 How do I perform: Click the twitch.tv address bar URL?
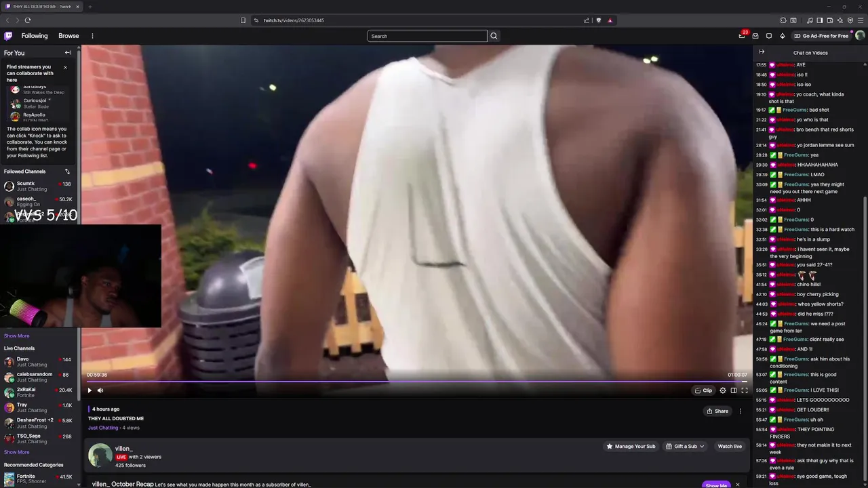[294, 20]
